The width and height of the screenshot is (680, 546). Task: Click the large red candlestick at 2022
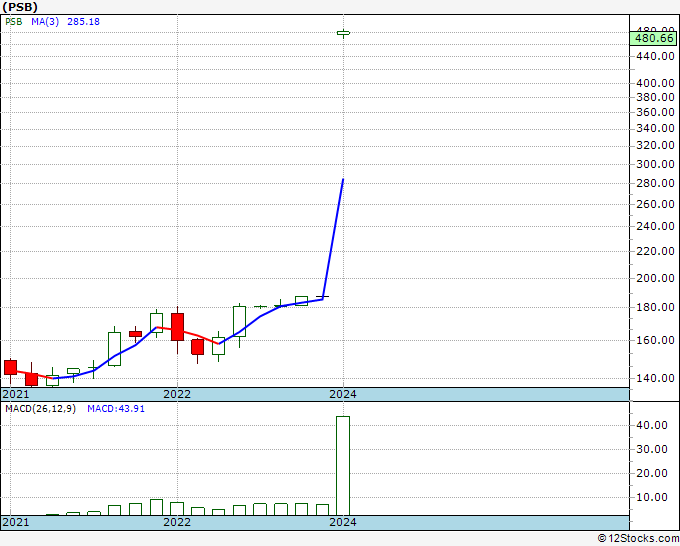[177, 327]
